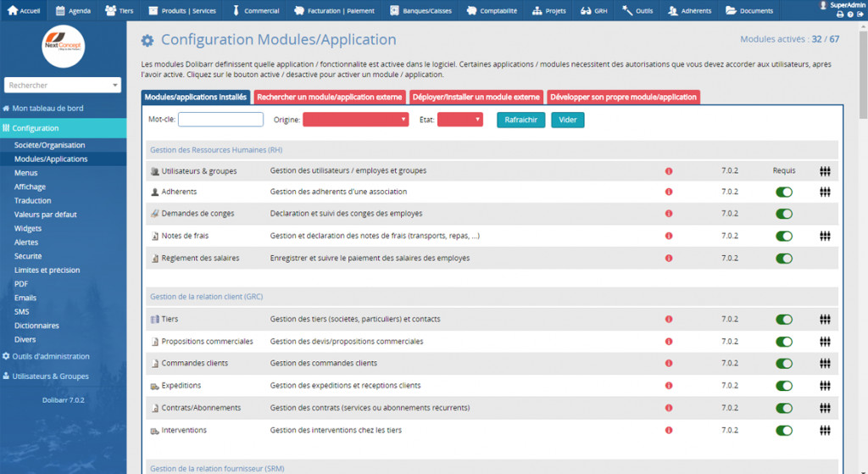Viewport: 868px width, 474px height.
Task: Click the Rafraîchir button
Action: tap(520, 120)
